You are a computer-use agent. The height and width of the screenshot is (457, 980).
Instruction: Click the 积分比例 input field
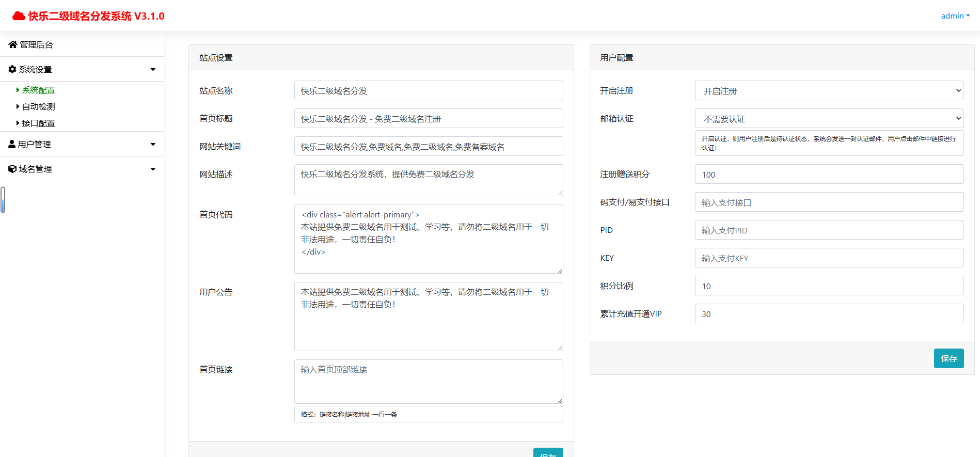829,286
